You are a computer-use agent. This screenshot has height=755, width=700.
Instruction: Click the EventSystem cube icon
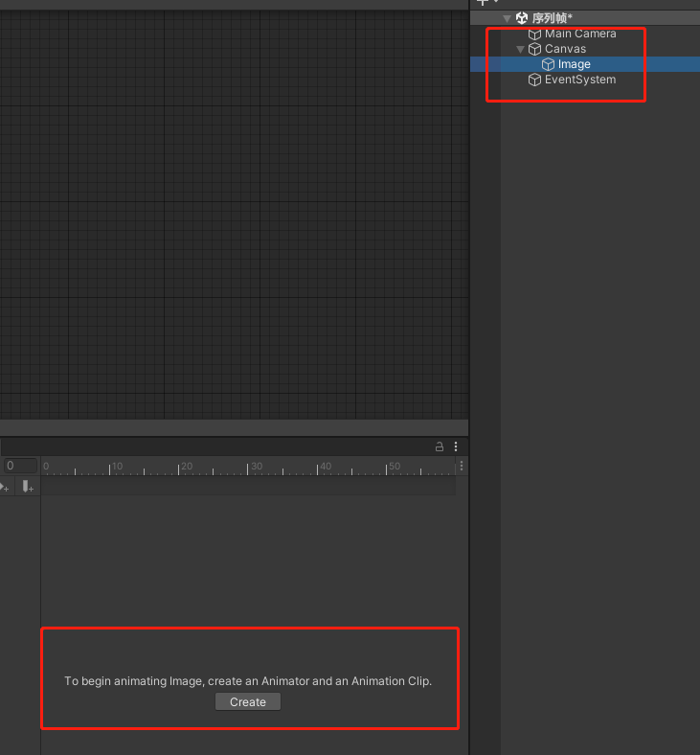(x=534, y=80)
